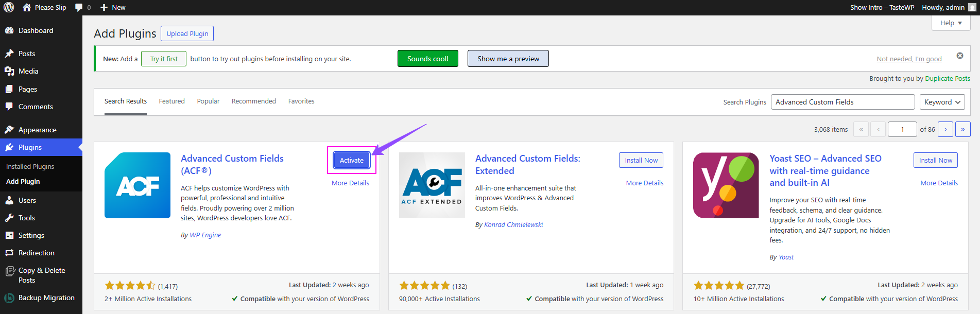
Task: Click the 10+ Million Active Installations text
Action: [738, 299]
